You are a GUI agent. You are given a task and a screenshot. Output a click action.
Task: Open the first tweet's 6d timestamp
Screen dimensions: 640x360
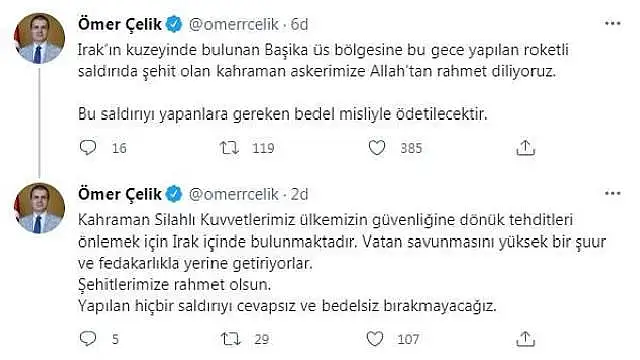(299, 24)
